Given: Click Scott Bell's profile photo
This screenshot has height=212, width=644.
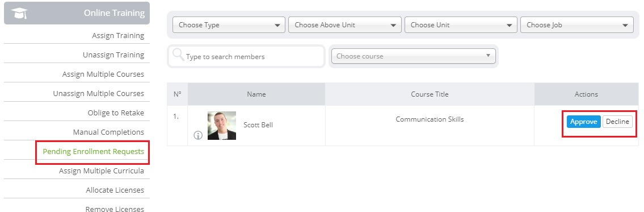Looking at the screenshot, I should [222, 126].
